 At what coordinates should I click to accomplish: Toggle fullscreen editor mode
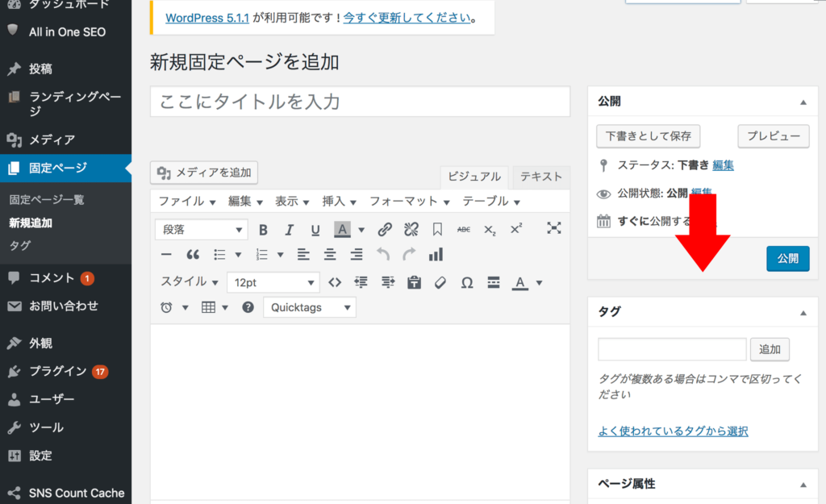553,228
